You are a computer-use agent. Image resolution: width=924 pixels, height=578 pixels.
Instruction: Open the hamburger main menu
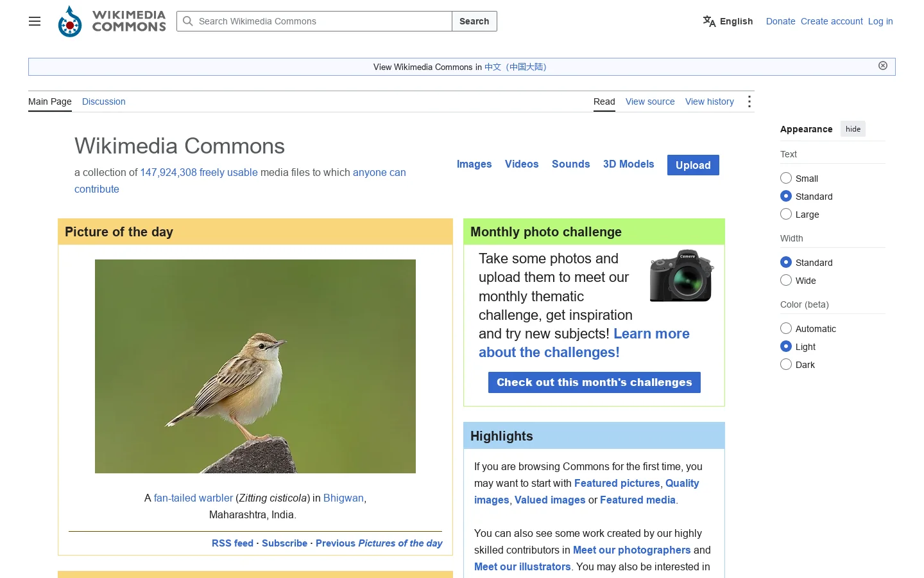(35, 21)
